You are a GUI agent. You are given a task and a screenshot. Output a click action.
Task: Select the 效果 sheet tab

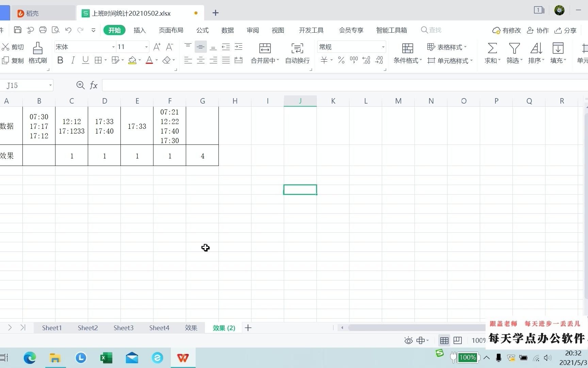click(191, 327)
